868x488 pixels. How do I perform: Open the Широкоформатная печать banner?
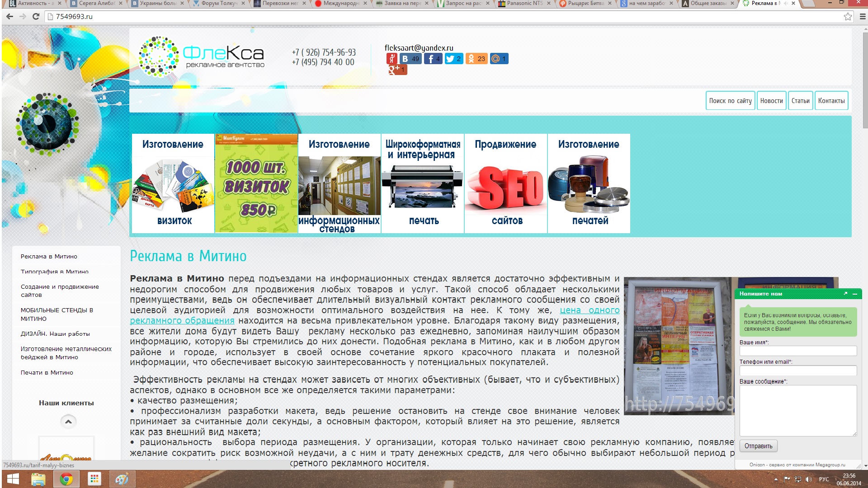pos(423,183)
